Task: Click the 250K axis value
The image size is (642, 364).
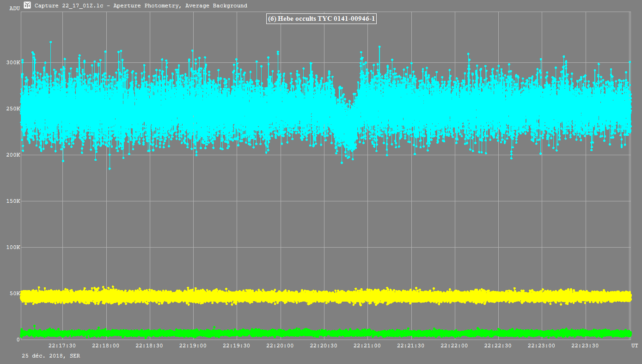Action: [13, 109]
